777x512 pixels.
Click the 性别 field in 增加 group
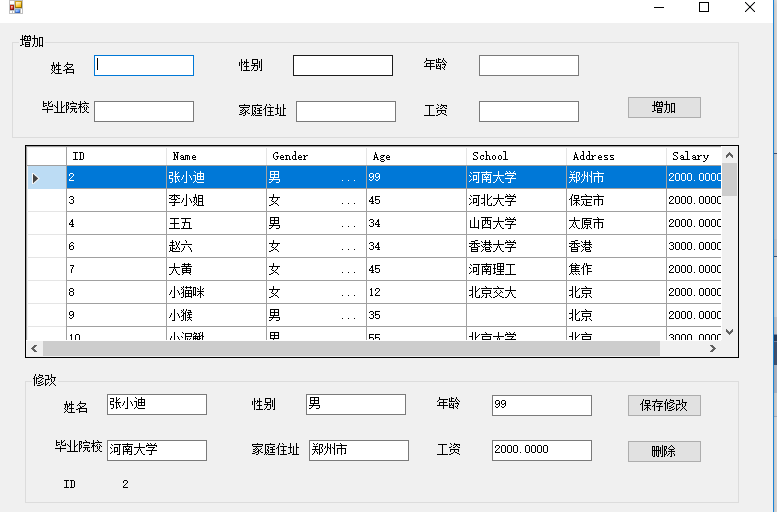pyautogui.click(x=343, y=65)
